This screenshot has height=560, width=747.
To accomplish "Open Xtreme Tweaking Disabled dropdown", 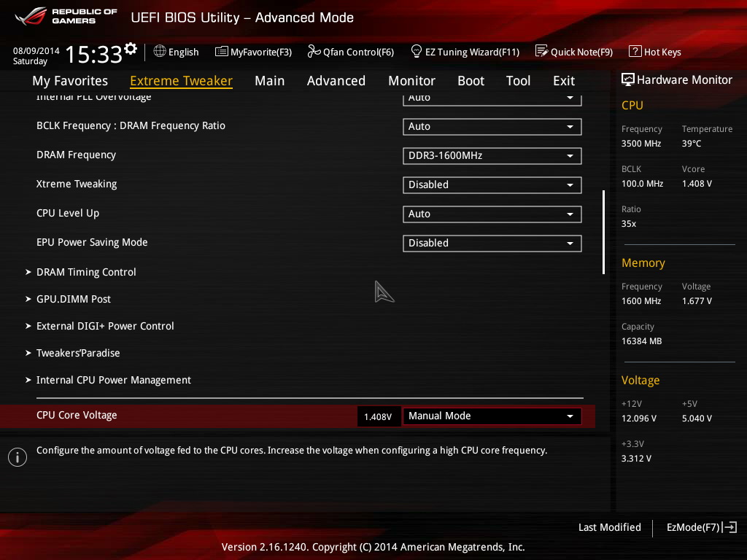I will click(492, 185).
